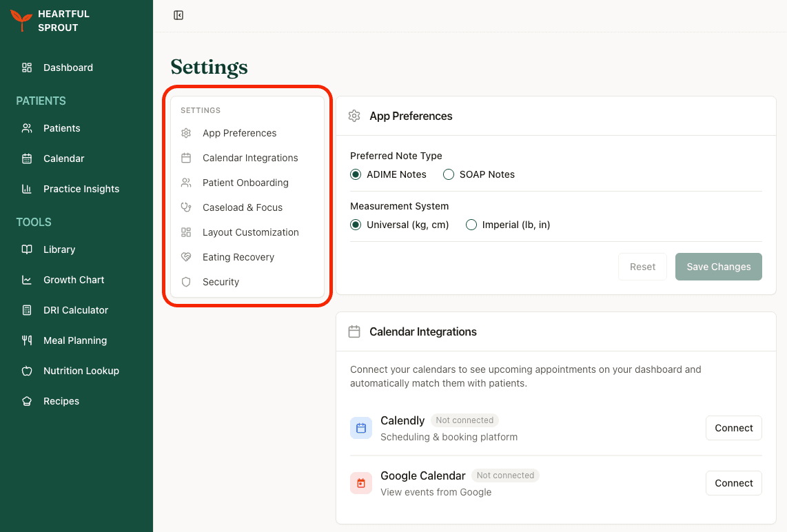This screenshot has width=787, height=532.
Task: Choose the Imperial (lb, in) measurement option
Action: click(x=471, y=225)
